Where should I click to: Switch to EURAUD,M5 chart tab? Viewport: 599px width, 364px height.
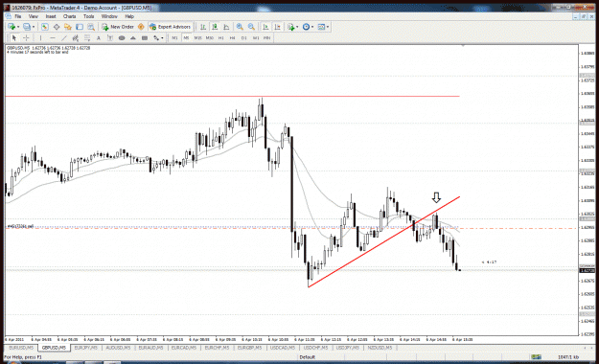click(150, 348)
